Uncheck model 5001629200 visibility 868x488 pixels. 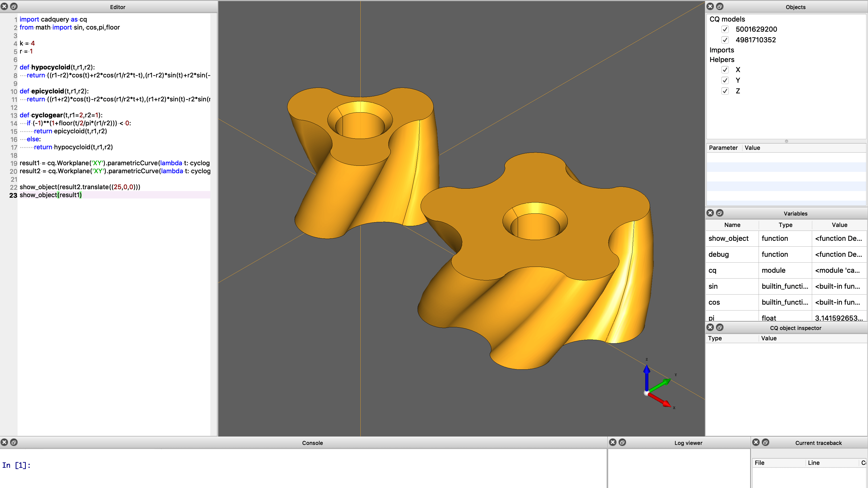click(x=725, y=29)
